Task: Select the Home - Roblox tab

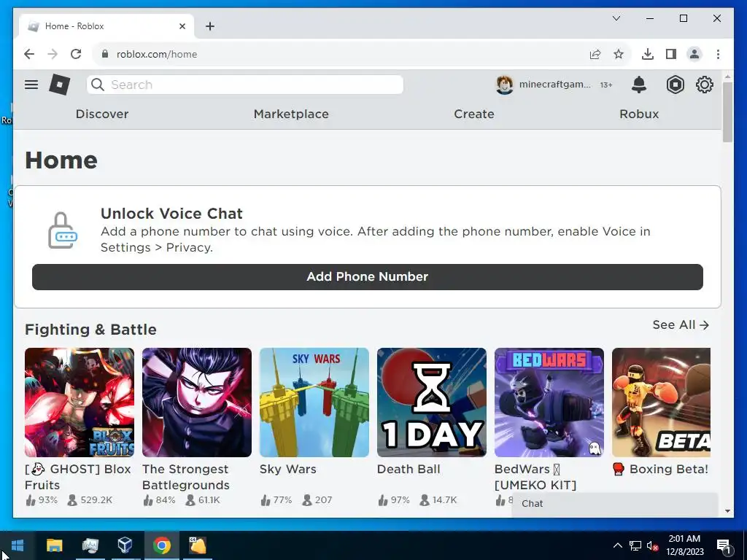Action: (107, 26)
